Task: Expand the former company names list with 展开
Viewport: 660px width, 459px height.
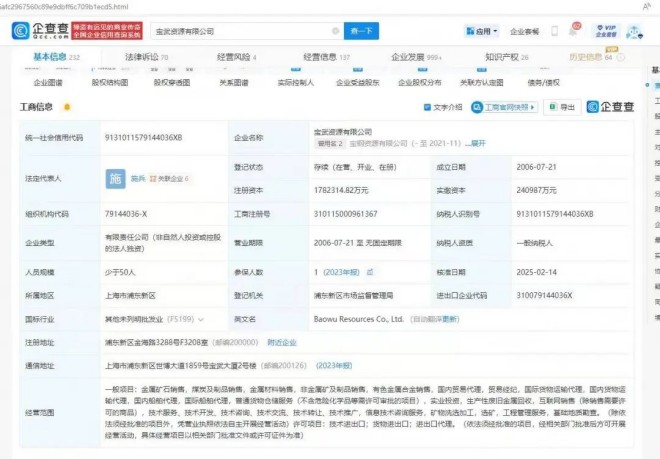Action: click(x=477, y=143)
